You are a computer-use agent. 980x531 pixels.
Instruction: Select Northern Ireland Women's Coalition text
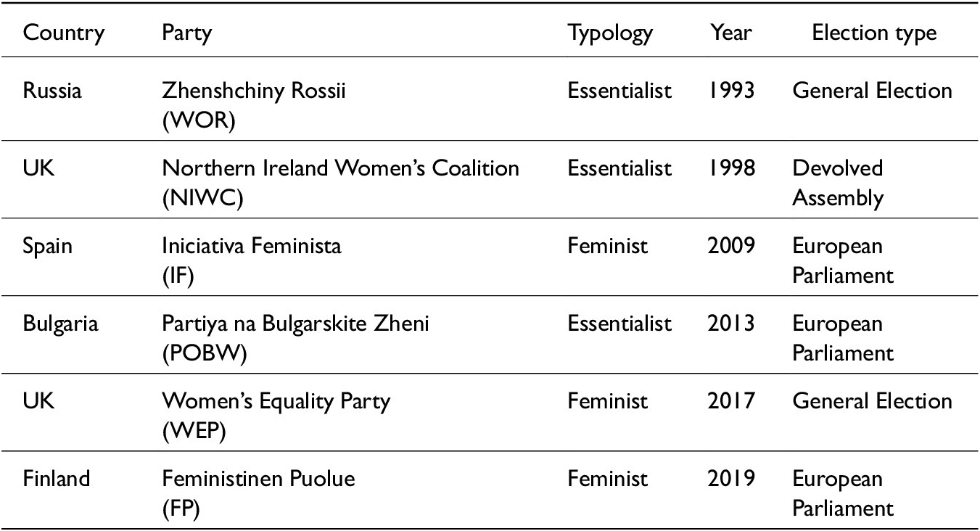[340, 168]
